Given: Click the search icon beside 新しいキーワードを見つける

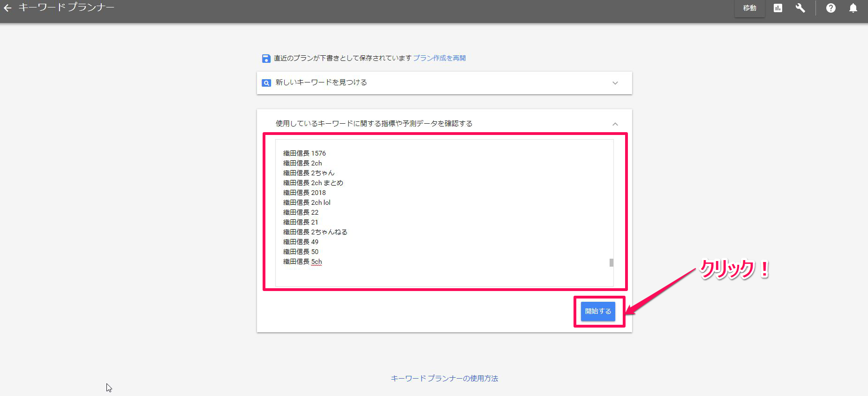Looking at the screenshot, I should pos(266,83).
